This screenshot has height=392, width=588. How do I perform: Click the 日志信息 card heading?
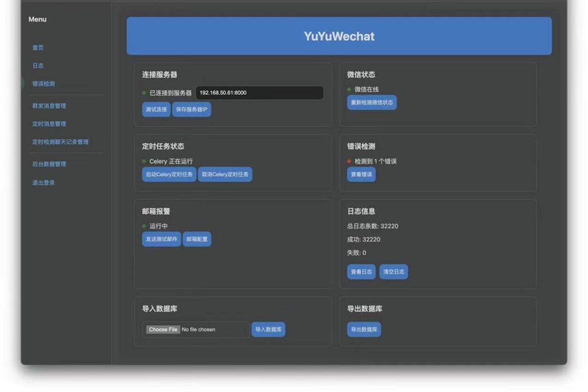(x=361, y=211)
